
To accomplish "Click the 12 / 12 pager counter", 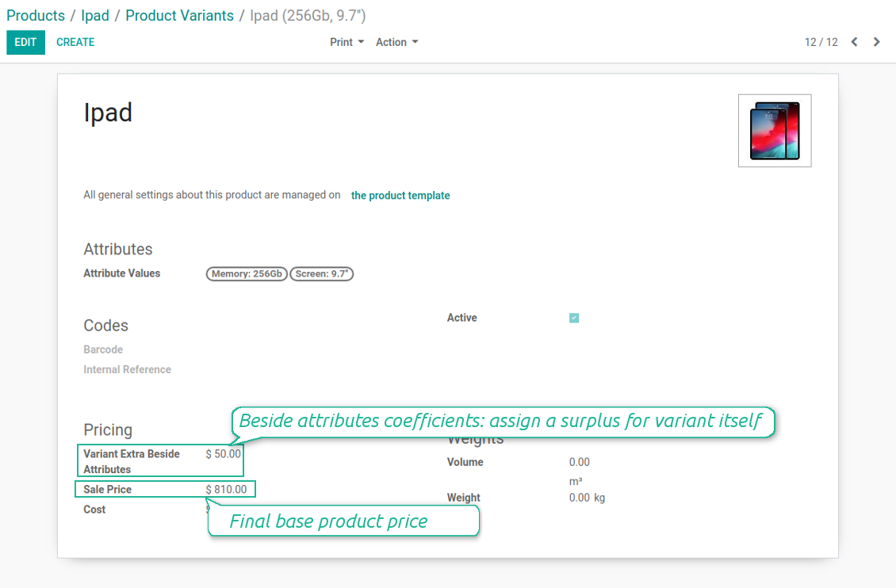I will coord(821,42).
